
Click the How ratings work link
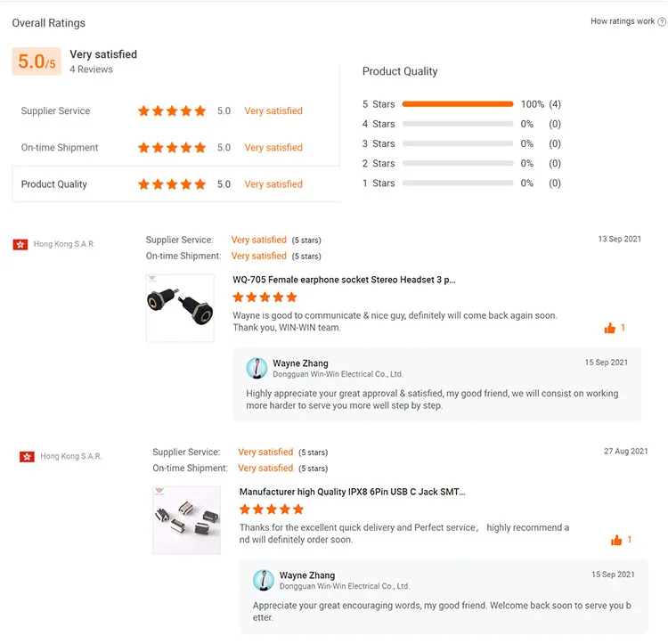pyautogui.click(x=622, y=21)
